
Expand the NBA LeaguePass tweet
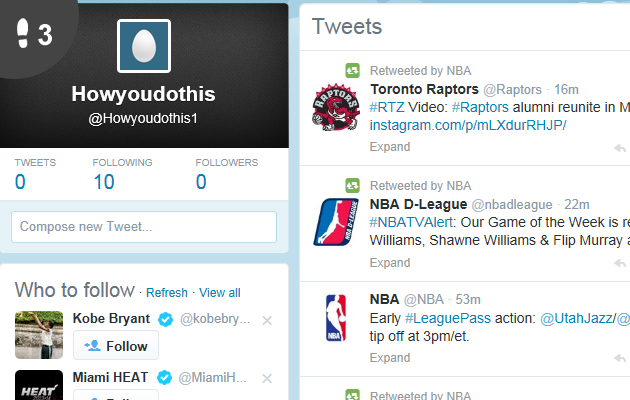click(390, 357)
